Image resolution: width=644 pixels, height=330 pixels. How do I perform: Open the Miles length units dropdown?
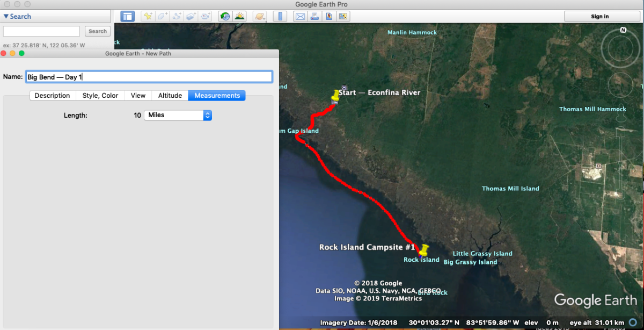178,115
